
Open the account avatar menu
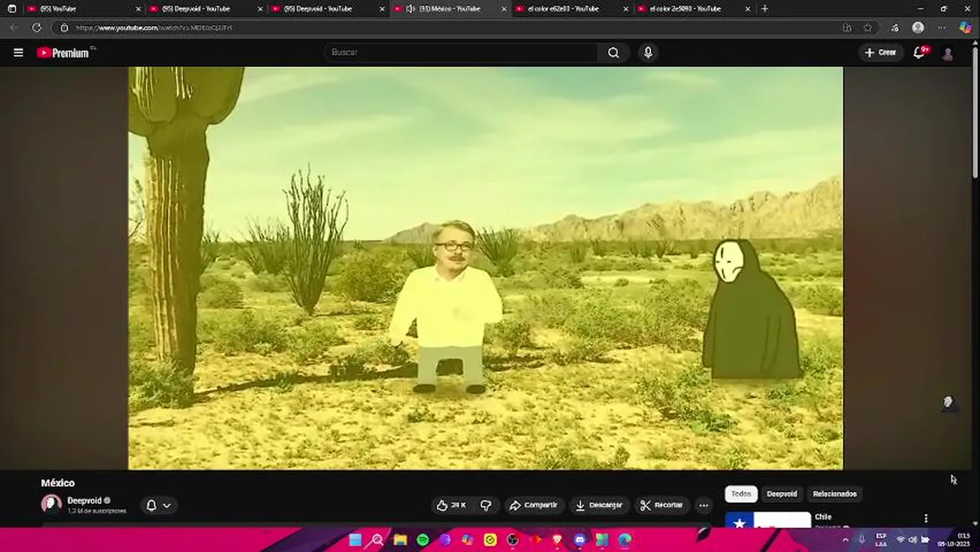click(948, 53)
